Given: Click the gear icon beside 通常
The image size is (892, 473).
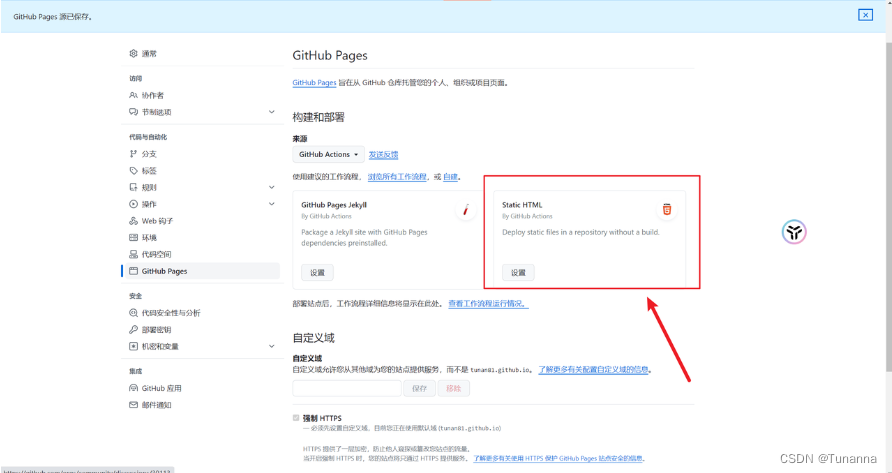Looking at the screenshot, I should point(133,54).
